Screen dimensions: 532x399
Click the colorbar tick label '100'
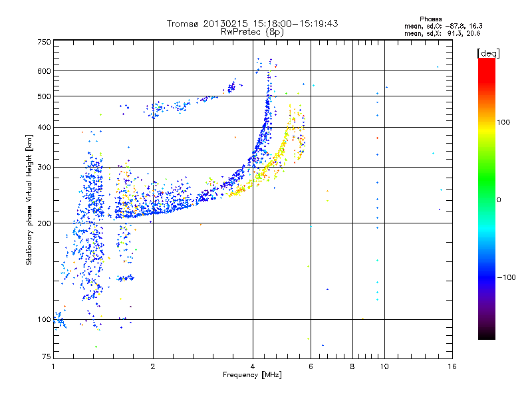[x=503, y=122]
